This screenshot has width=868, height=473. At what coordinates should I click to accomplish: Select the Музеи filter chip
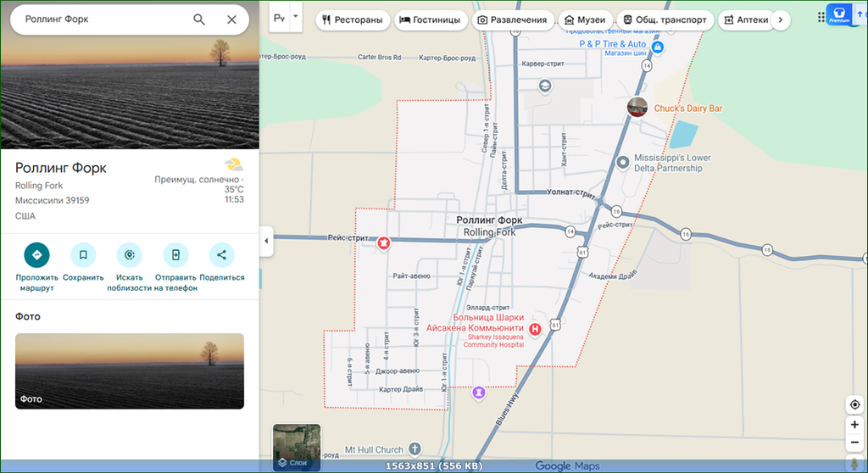click(x=585, y=20)
